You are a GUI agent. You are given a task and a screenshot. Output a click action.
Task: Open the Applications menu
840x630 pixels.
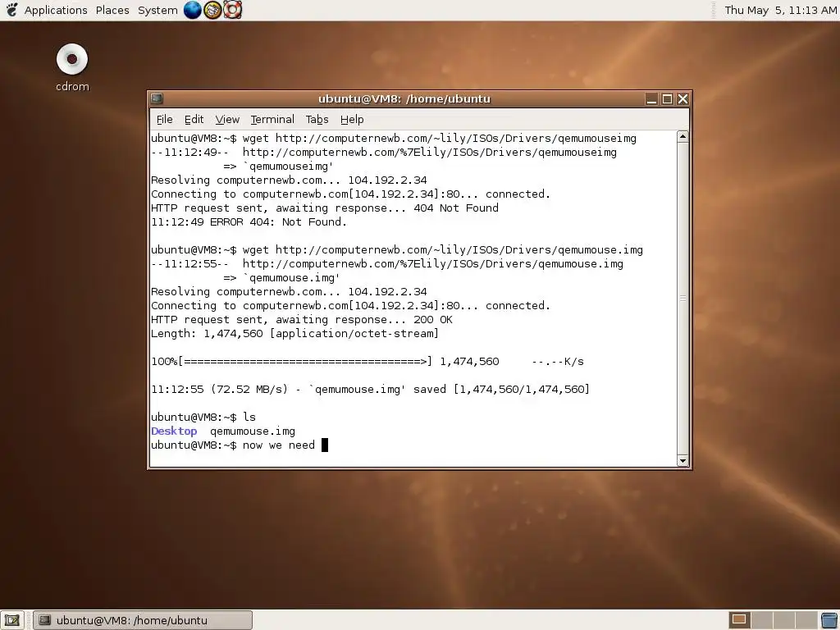point(56,10)
